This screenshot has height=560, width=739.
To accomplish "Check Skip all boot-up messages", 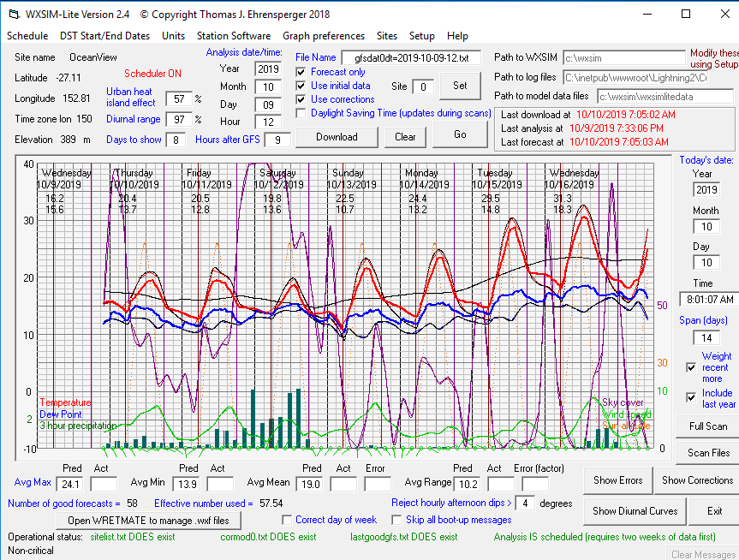I will click(396, 520).
